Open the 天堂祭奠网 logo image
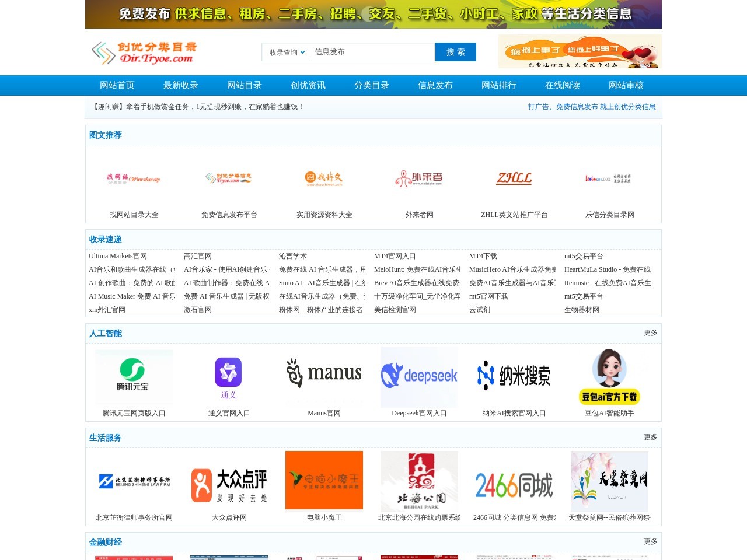747x560 pixels. (609, 481)
